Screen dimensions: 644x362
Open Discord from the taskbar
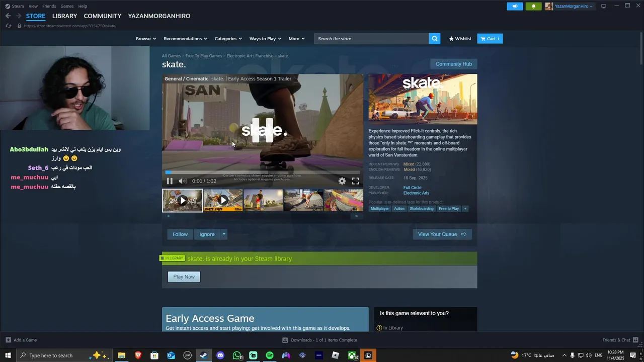click(x=220, y=355)
